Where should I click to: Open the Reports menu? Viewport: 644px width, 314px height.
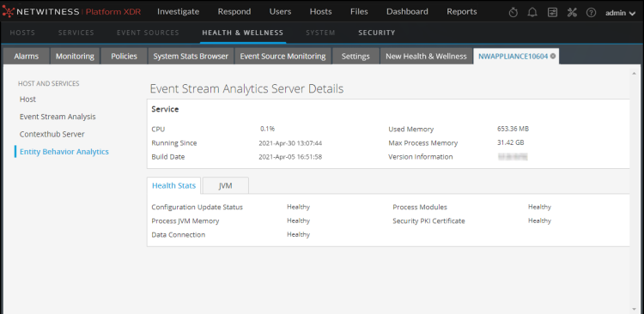pyautogui.click(x=462, y=12)
